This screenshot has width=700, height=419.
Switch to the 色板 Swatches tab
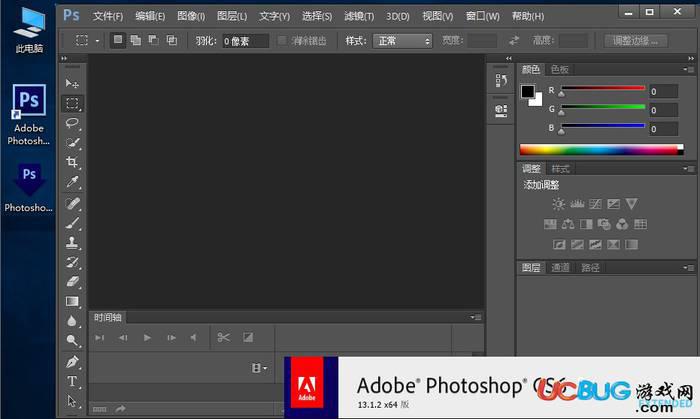[559, 70]
